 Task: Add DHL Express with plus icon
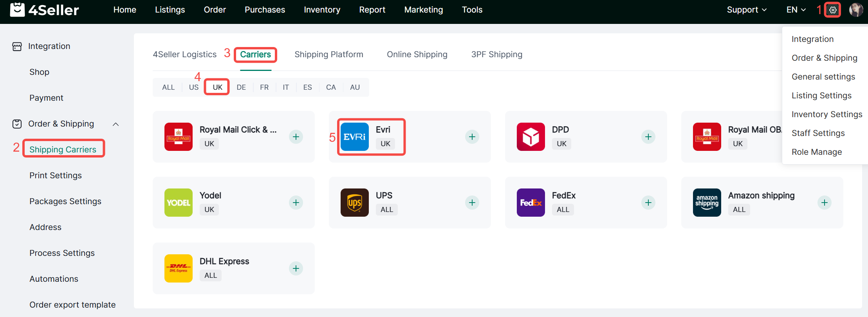point(296,268)
